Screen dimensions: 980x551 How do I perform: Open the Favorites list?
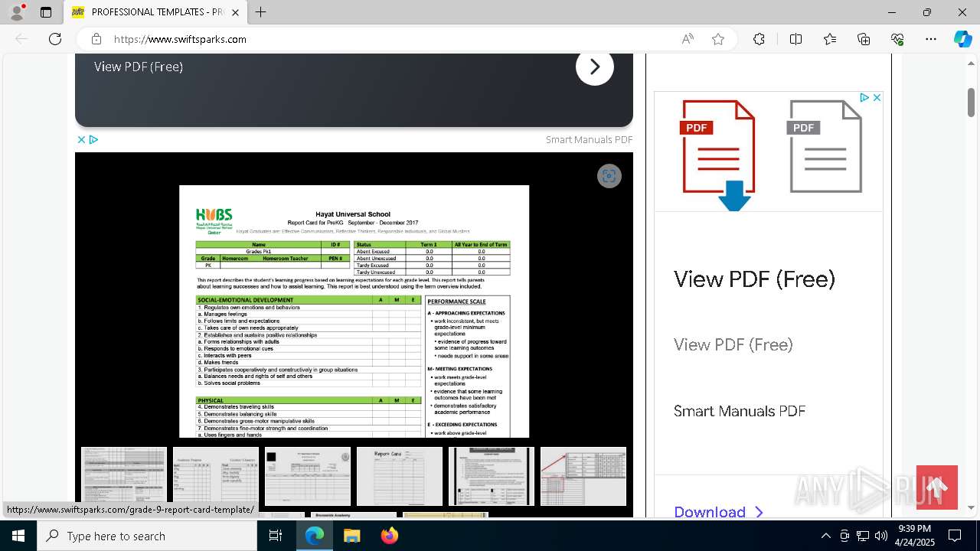click(x=830, y=39)
